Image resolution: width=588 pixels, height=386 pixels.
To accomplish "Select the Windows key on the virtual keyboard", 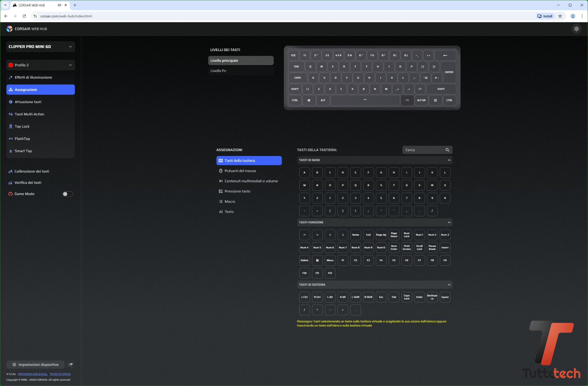I will [x=309, y=100].
